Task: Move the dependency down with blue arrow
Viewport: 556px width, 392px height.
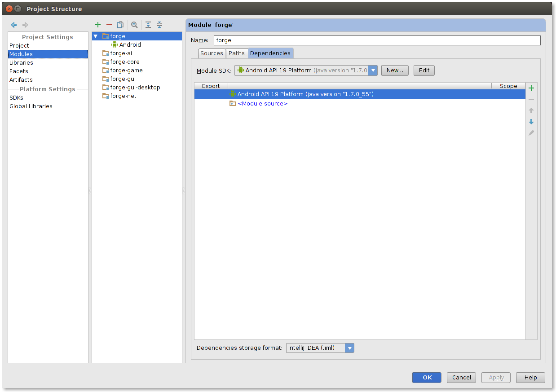Action: [531, 122]
